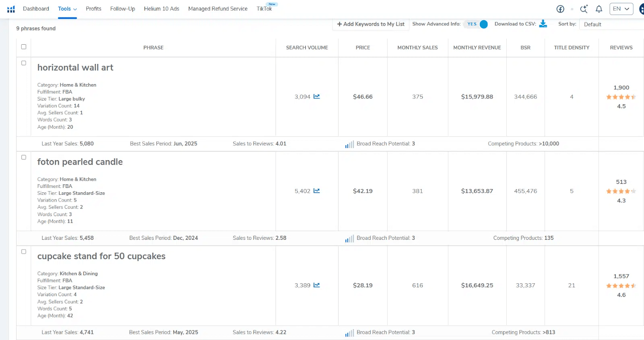The width and height of the screenshot is (644, 340).
Task: Select the cupcake stand row checkbox
Action: click(x=24, y=252)
